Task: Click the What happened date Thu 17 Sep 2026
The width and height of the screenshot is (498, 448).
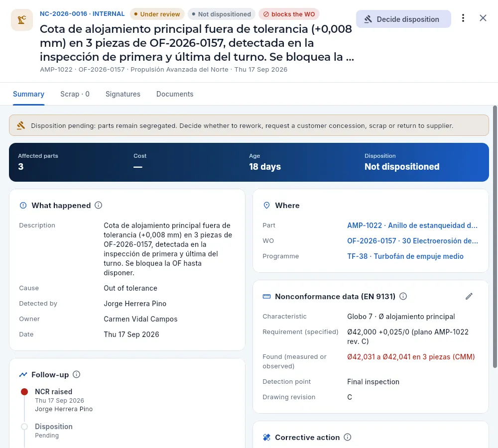Action: coord(131,335)
